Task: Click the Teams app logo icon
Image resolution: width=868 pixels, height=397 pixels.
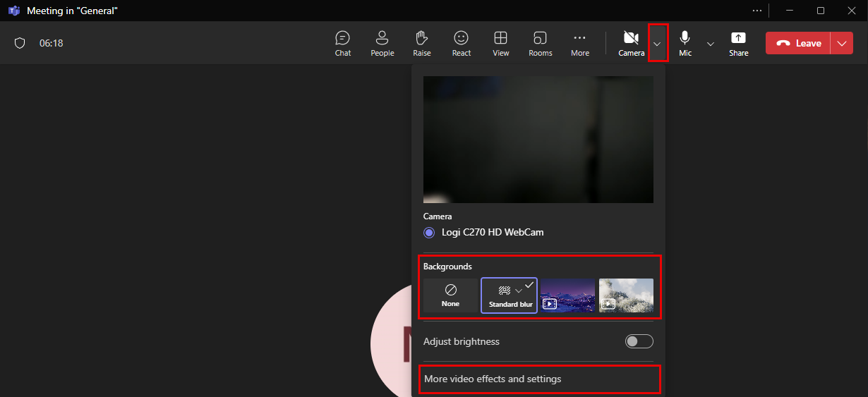Action: pyautogui.click(x=13, y=11)
